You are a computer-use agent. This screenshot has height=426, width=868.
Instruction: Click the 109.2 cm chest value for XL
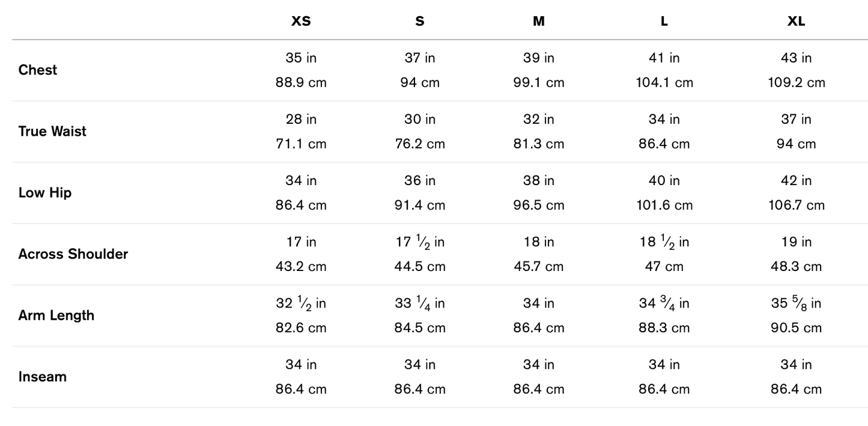pyautogui.click(x=796, y=82)
